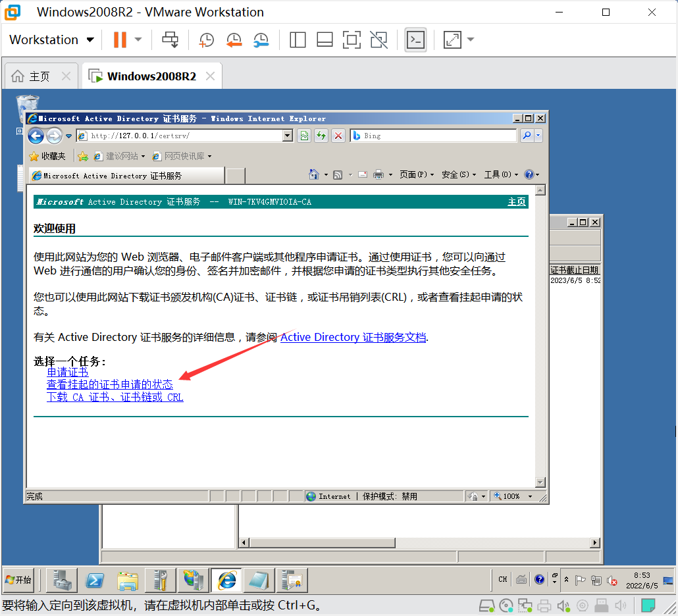Switch to the certificate icon taskbar window
This screenshot has width=678, height=616.
click(292, 580)
